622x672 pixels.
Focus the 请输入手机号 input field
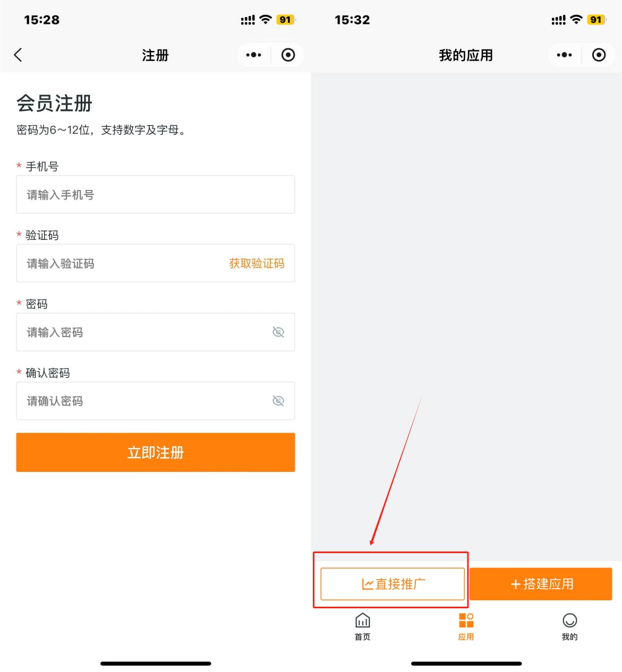pos(156,195)
